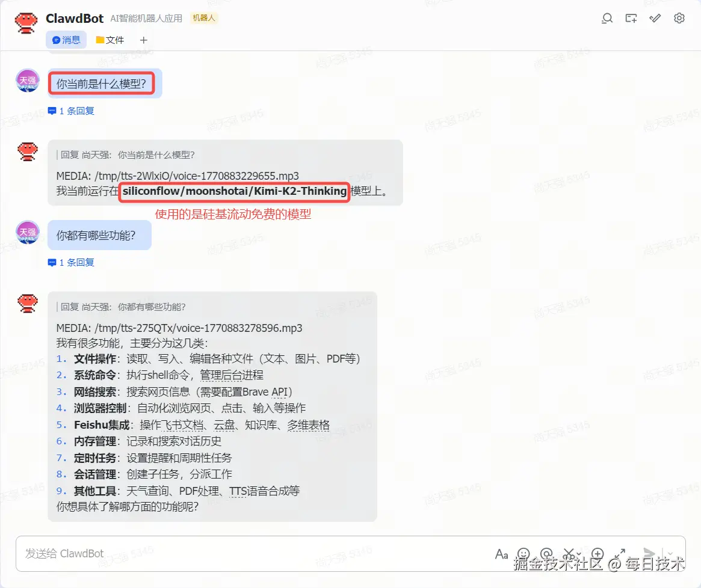701x588 pixels.
Task: Click underlined '管理后台进程'
Action: pyautogui.click(x=232, y=375)
